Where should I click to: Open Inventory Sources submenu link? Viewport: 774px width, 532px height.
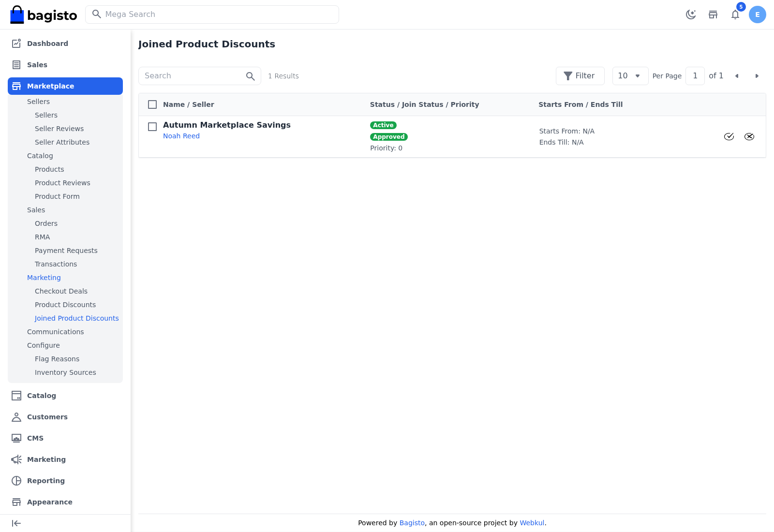click(65, 372)
